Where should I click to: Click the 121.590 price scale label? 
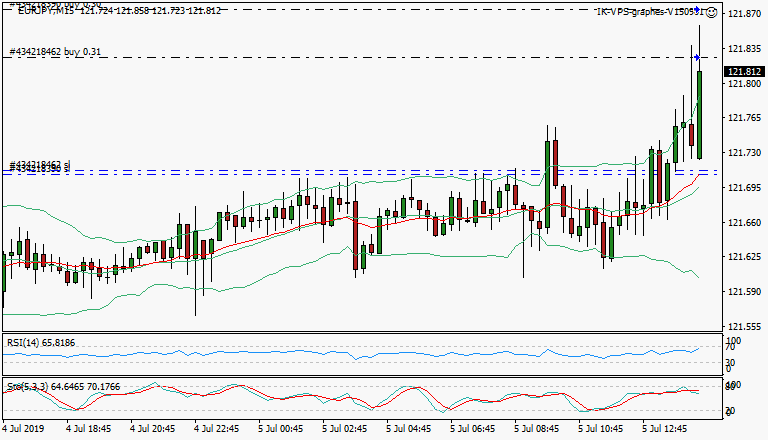click(x=744, y=292)
